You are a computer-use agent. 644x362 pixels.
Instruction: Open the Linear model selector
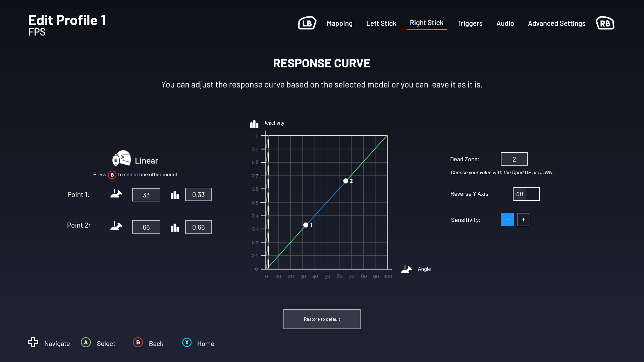pyautogui.click(x=146, y=161)
